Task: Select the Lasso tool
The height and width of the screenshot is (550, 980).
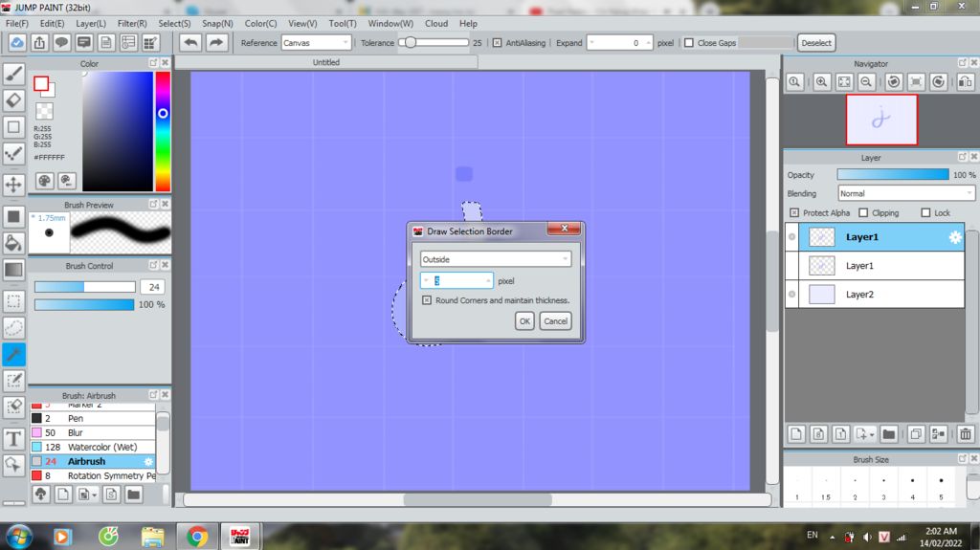Action: point(13,327)
